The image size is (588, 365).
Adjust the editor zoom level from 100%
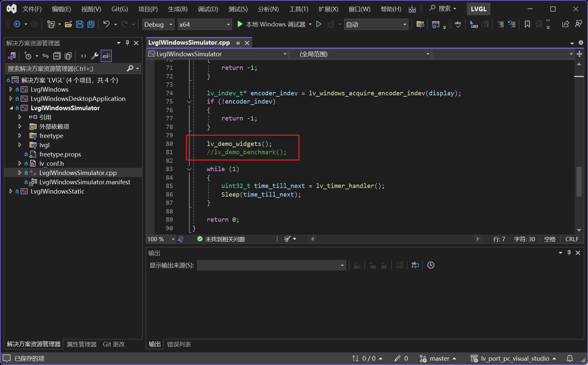160,239
